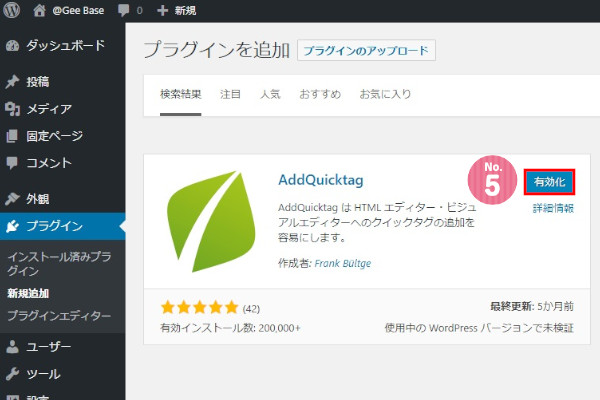Screen dimensions: 600x400
Task: Open the 投稿 menu item
Action: coord(38,82)
